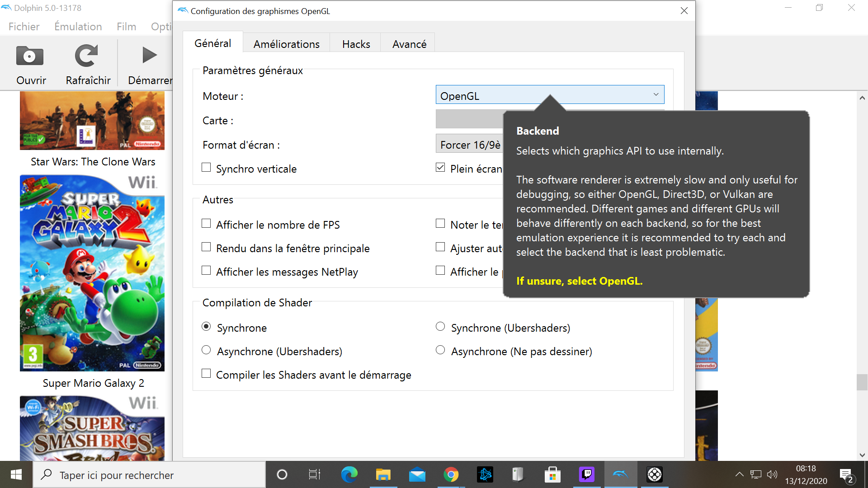Click Star Wars: The Clone Wars title
Viewport: 868px width, 488px height.
[x=93, y=162]
